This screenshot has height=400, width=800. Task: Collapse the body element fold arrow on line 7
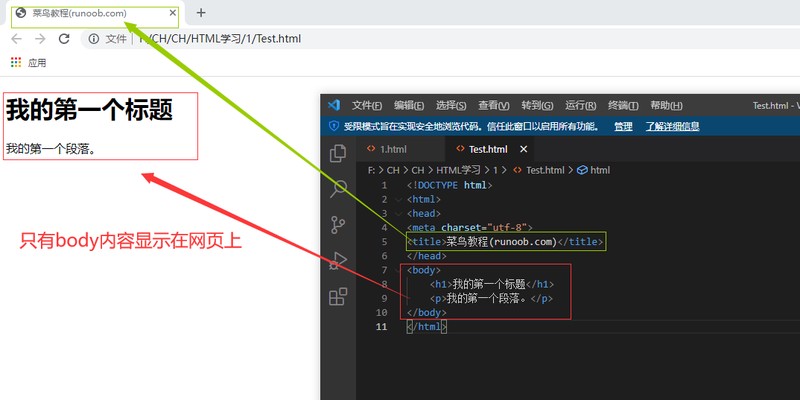coord(398,270)
